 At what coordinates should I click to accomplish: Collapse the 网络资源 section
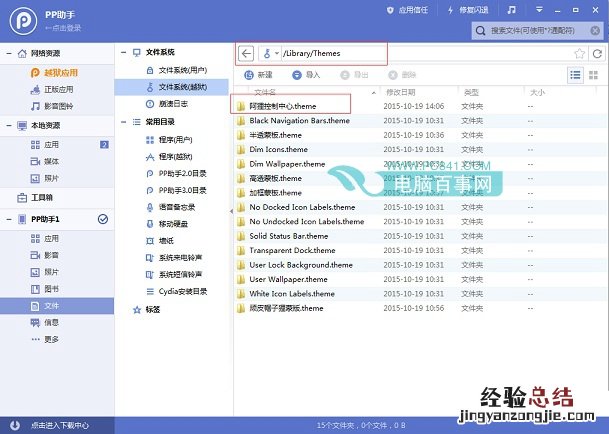(9, 53)
